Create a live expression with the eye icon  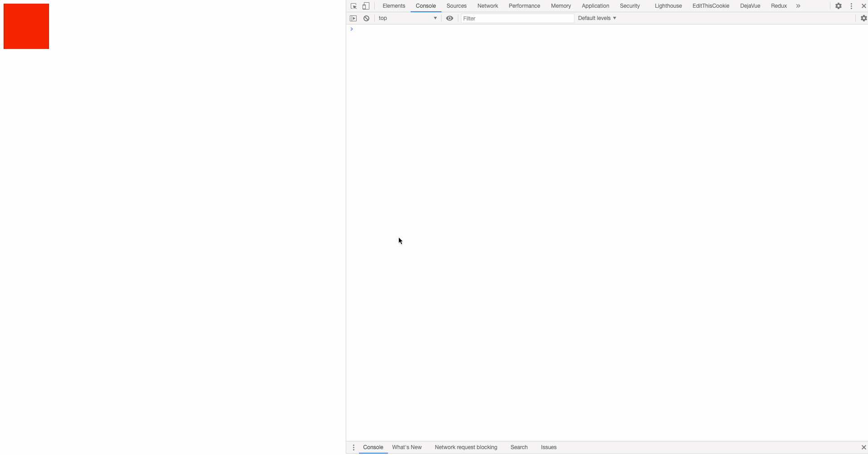coord(449,18)
